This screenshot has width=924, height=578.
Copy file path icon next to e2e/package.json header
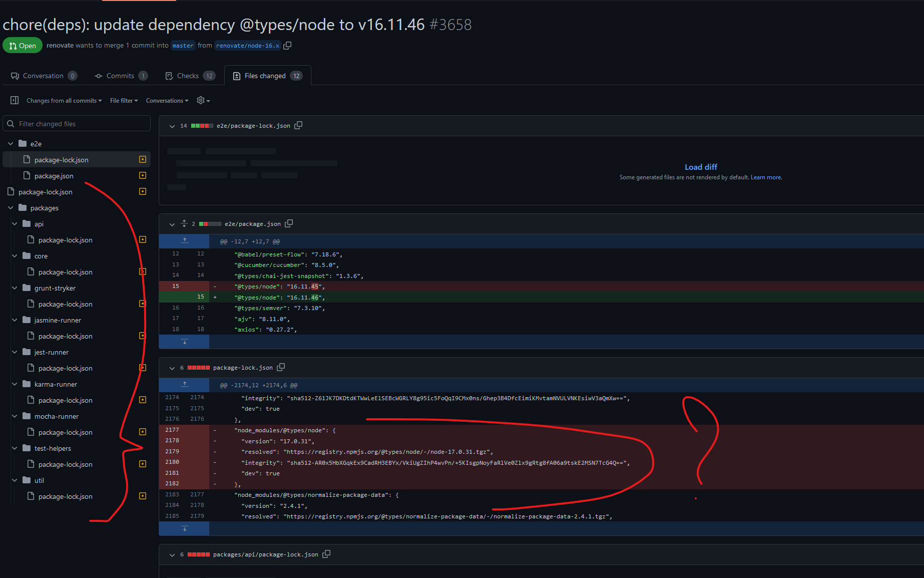pyautogui.click(x=289, y=223)
